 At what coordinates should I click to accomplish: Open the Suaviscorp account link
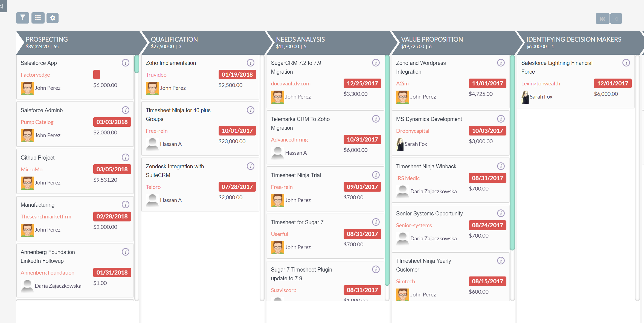[x=283, y=290]
